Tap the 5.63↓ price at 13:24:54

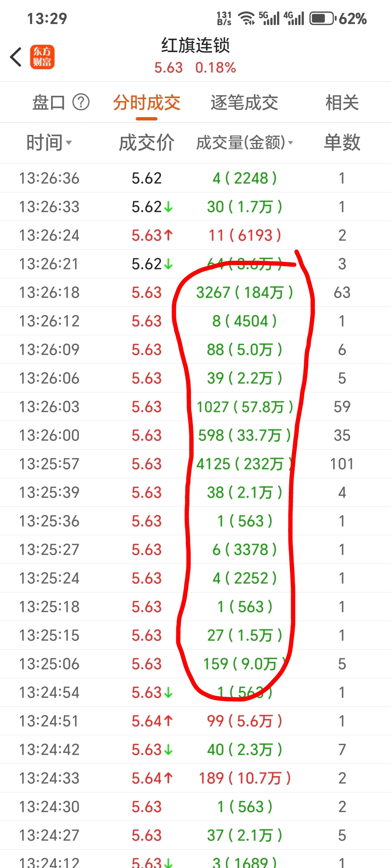(x=152, y=693)
